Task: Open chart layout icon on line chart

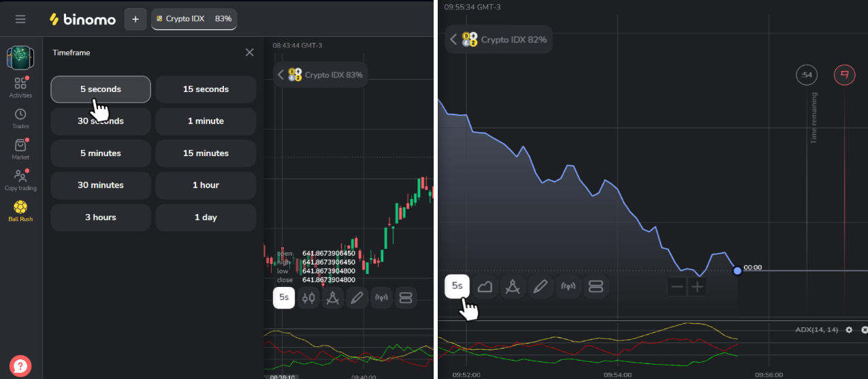Action: pyautogui.click(x=596, y=287)
